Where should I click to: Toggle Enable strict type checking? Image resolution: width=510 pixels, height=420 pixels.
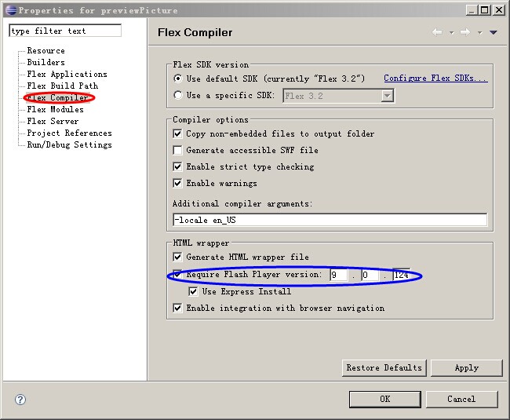[x=177, y=167]
